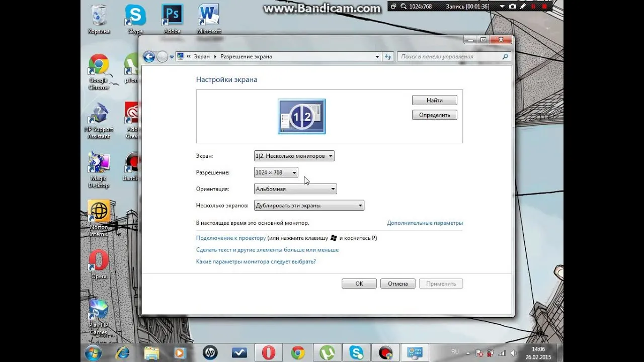This screenshot has height=362, width=644.
Task: Select the 1|2 monitor thumbnail
Action: (x=302, y=116)
